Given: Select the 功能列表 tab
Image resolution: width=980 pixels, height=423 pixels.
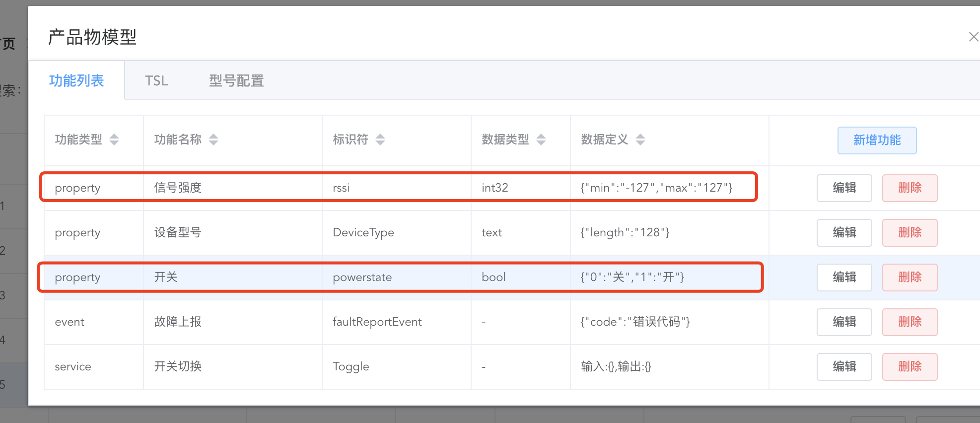Looking at the screenshot, I should (x=76, y=80).
